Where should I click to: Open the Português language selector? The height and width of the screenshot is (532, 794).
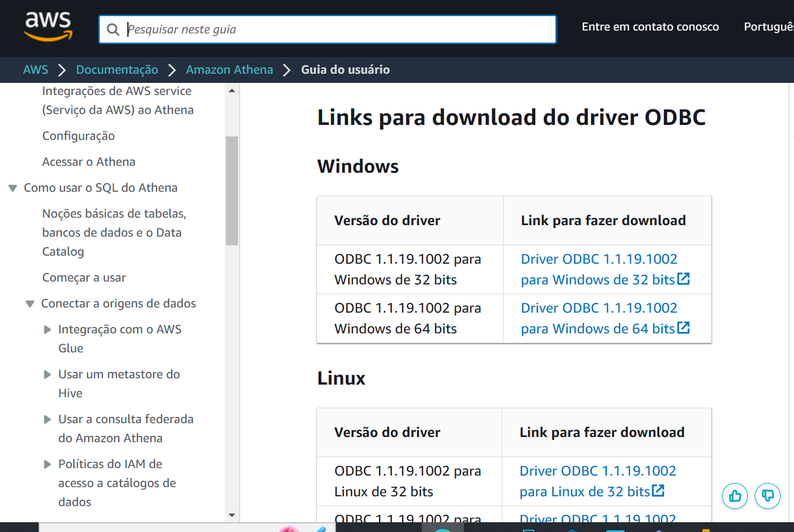769,26
